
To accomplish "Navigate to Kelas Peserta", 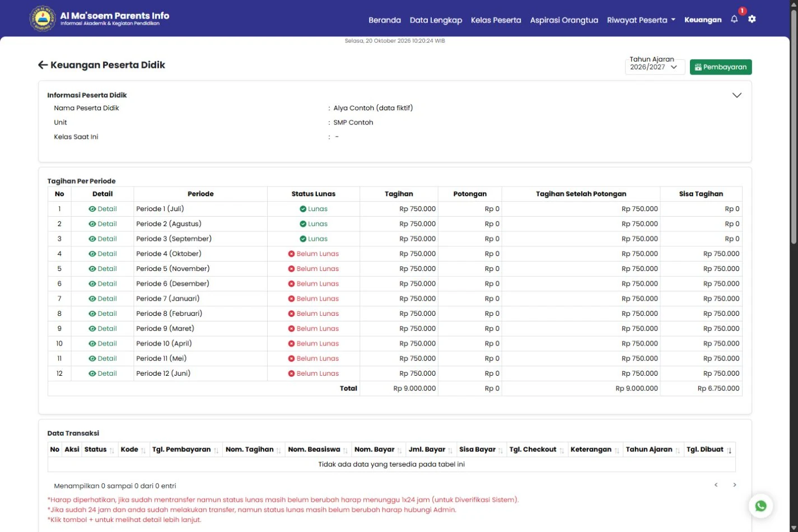I will 496,20.
